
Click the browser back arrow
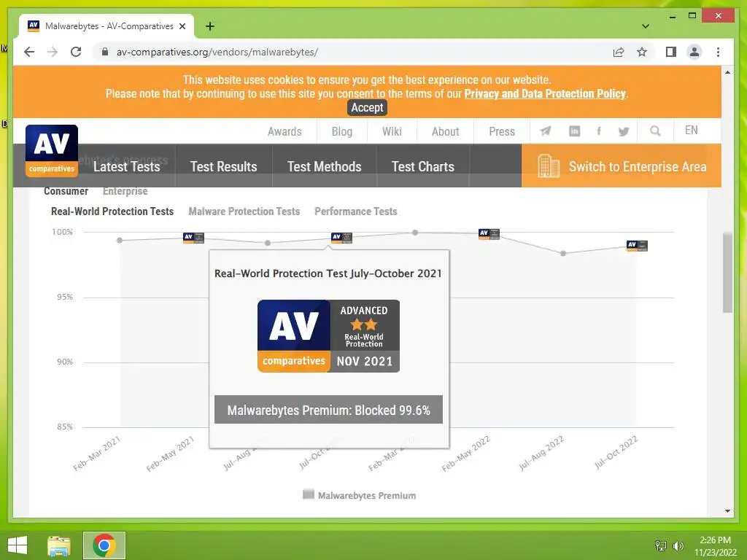(29, 52)
